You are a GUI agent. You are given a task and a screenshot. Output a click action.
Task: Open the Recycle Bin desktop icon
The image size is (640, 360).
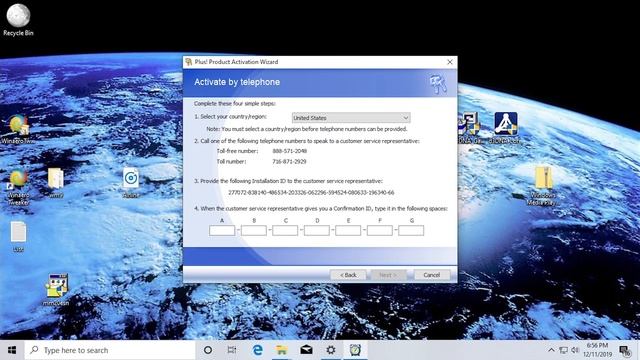18,20
